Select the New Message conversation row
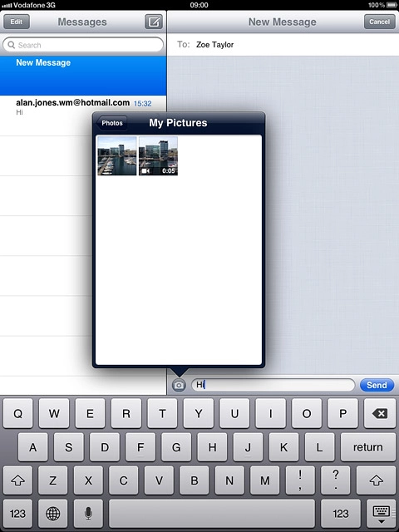 click(x=83, y=76)
